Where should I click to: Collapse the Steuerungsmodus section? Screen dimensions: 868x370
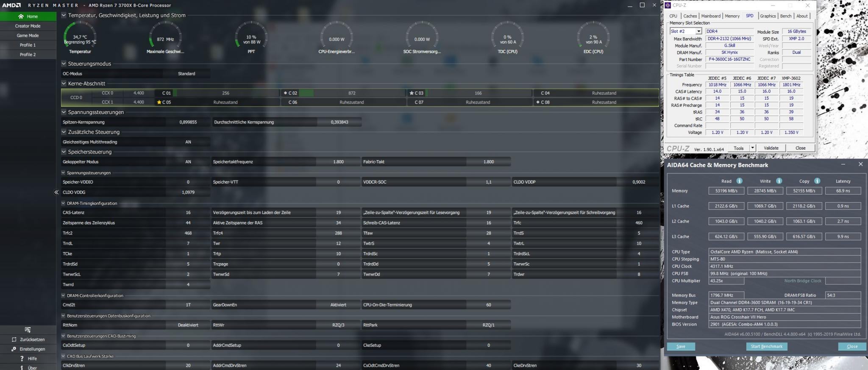coord(64,64)
